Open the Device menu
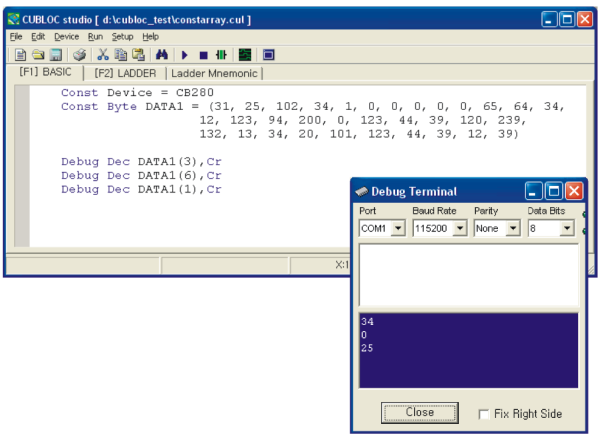Viewport: 600px width, 441px height. pos(66,36)
